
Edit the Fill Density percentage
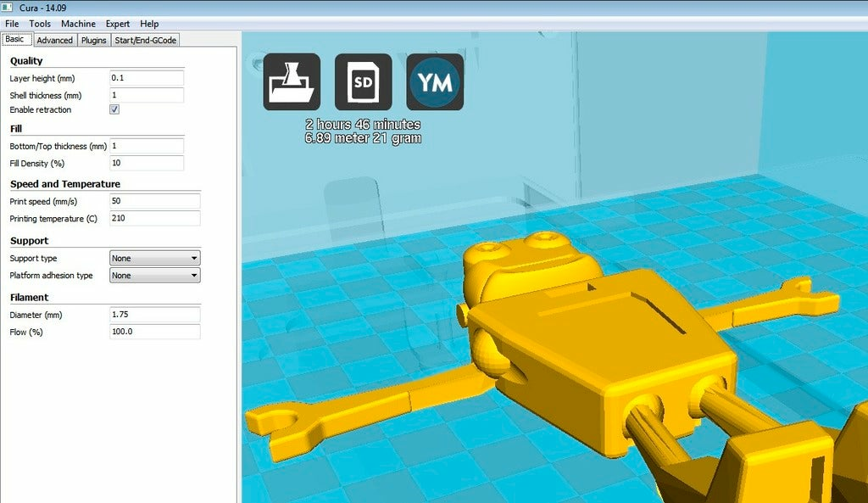[x=144, y=163]
